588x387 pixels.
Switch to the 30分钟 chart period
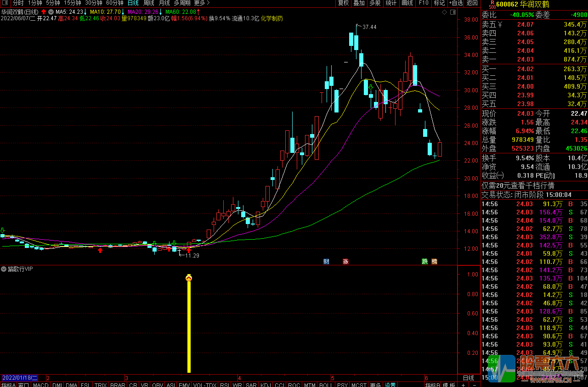(93, 3)
